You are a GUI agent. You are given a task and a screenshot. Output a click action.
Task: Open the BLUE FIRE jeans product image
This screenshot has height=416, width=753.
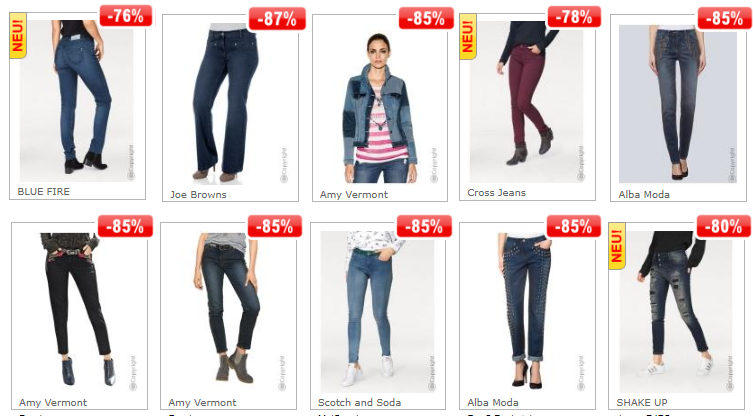(77, 101)
